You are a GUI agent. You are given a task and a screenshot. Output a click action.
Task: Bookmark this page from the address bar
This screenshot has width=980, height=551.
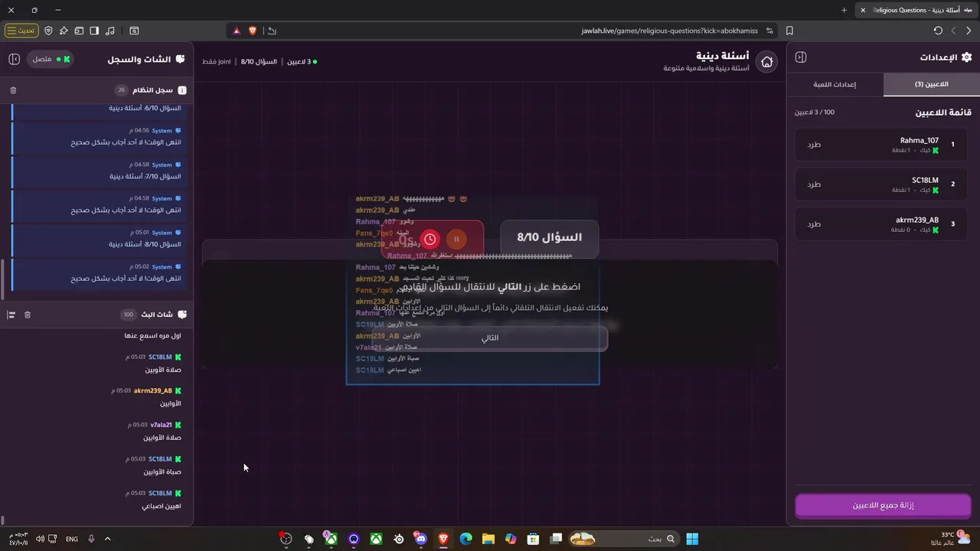pyautogui.click(x=789, y=31)
